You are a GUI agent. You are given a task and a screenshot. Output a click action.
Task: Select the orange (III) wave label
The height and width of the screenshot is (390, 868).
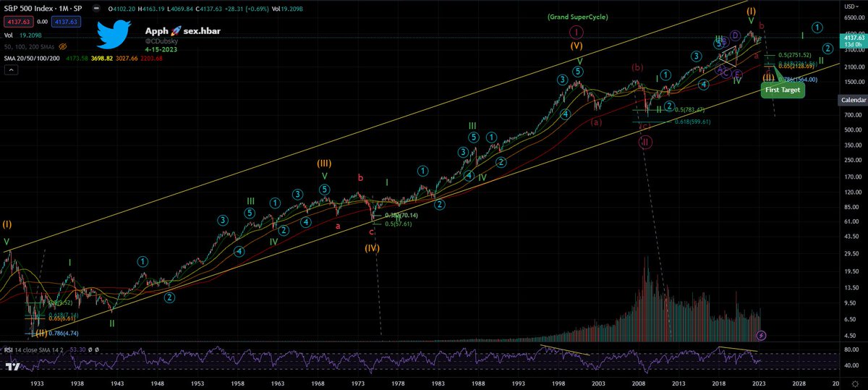click(x=323, y=163)
